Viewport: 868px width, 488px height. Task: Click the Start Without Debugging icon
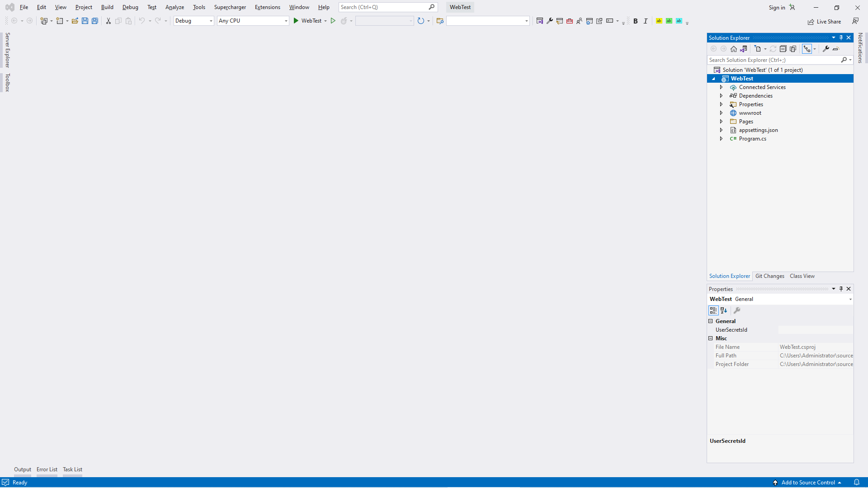pos(333,21)
